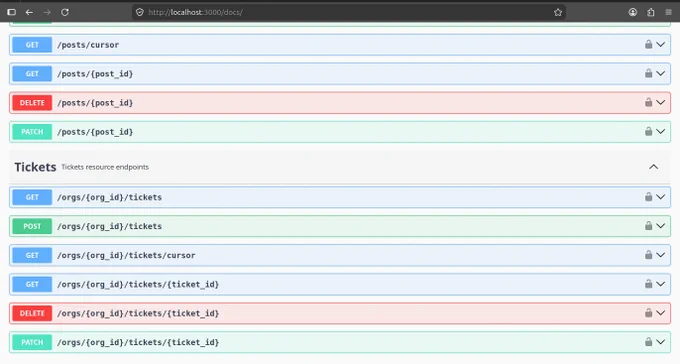Click the ticket_id path in the PATCH row

coord(138,342)
